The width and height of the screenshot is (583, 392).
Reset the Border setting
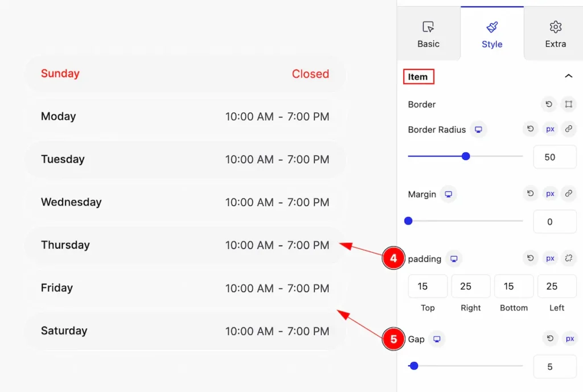(549, 104)
